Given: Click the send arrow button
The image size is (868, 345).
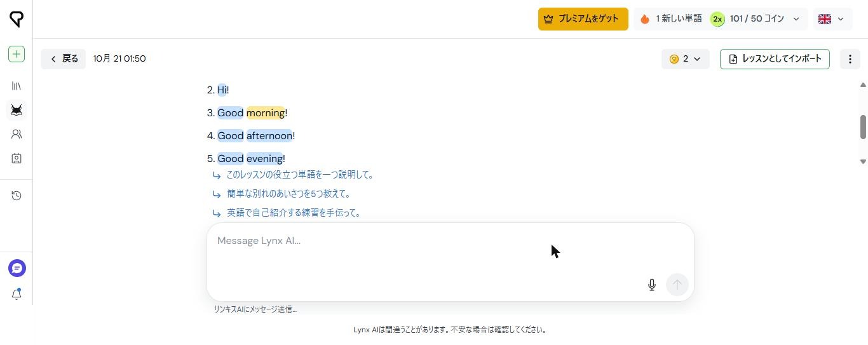Looking at the screenshot, I should 677,285.
